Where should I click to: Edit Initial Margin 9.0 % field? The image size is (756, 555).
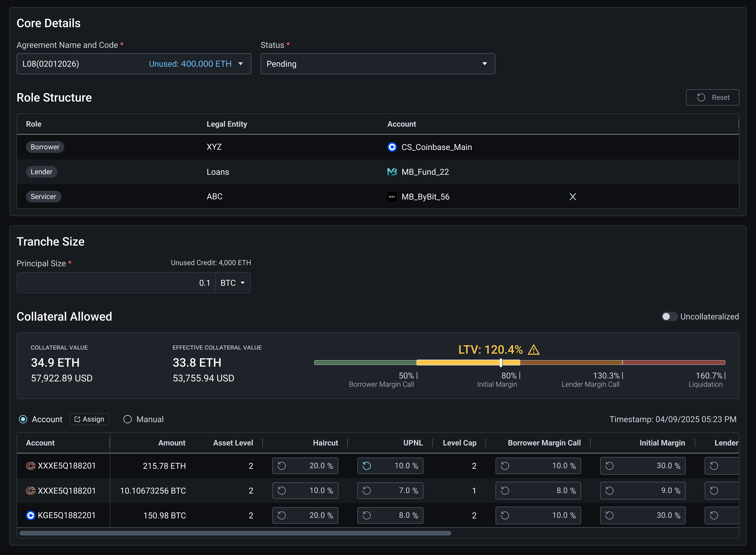643,490
